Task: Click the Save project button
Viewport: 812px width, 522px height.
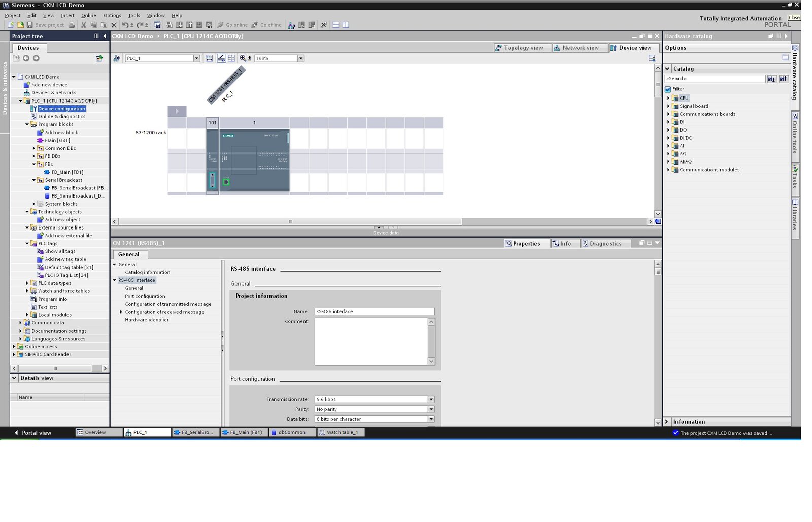Action: pos(45,25)
